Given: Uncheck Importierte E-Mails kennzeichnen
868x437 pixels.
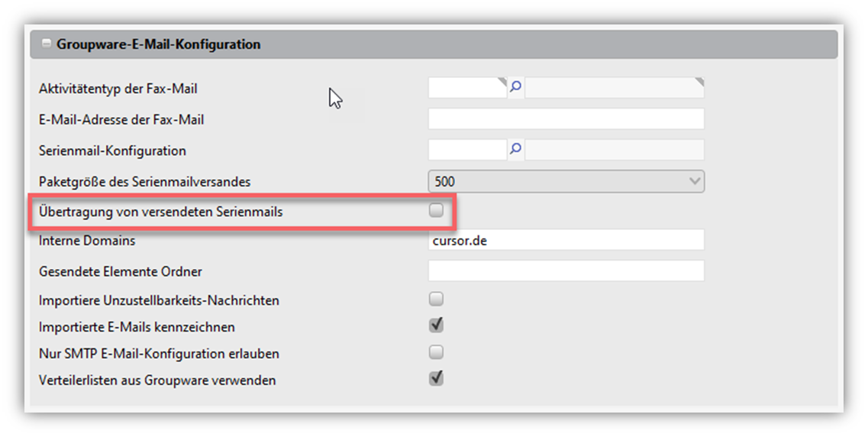Looking at the screenshot, I should pyautogui.click(x=436, y=325).
